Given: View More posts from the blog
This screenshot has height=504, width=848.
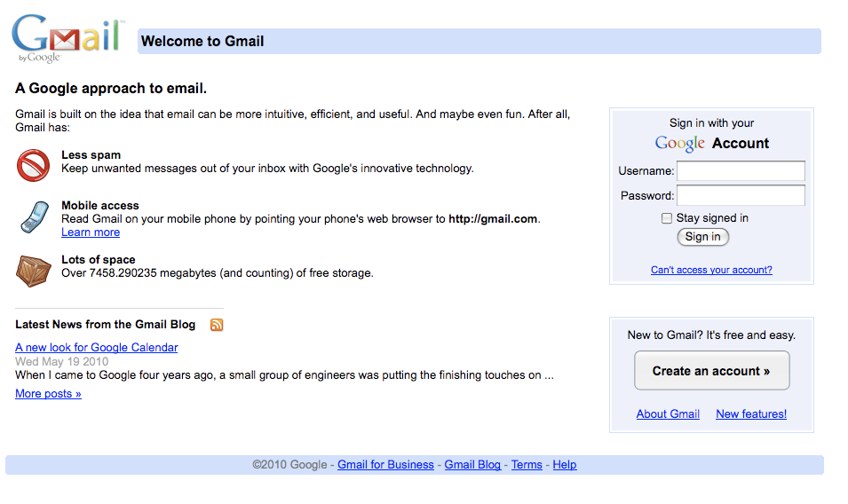Looking at the screenshot, I should pos(48,394).
